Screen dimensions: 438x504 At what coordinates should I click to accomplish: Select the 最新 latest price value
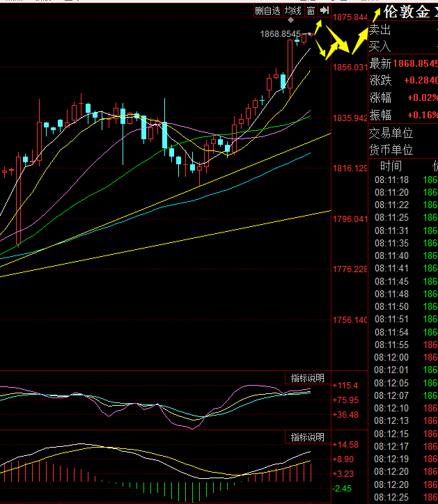pyautogui.click(x=415, y=63)
